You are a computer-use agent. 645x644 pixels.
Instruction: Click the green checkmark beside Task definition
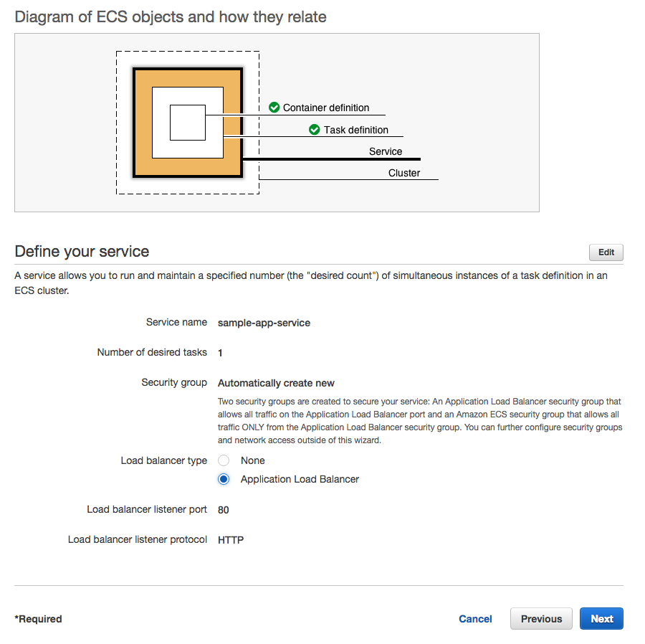(x=314, y=130)
